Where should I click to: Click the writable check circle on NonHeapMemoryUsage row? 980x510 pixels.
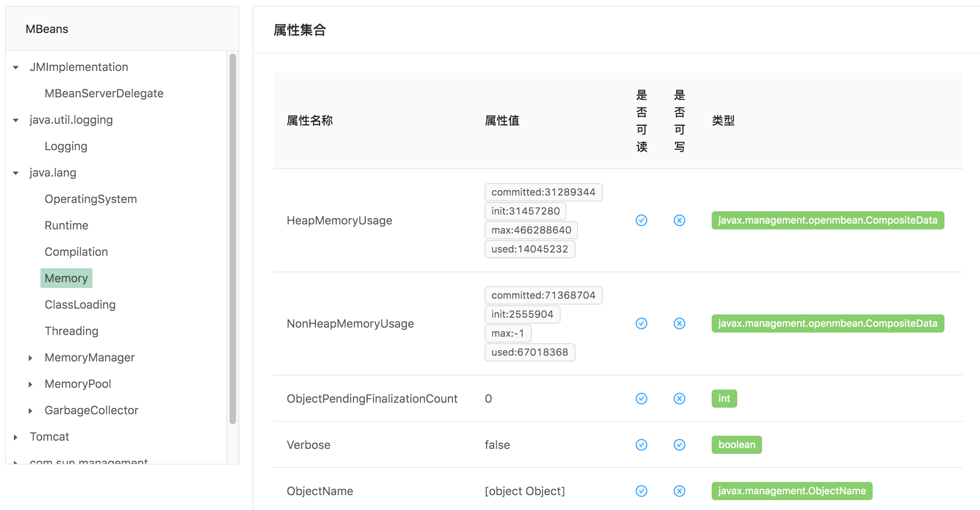pos(679,323)
